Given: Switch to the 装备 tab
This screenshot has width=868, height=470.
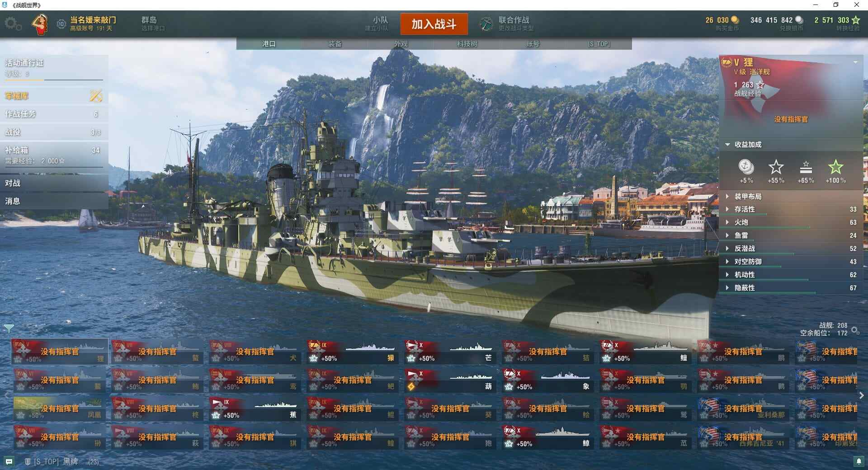Looking at the screenshot, I should pyautogui.click(x=335, y=44).
